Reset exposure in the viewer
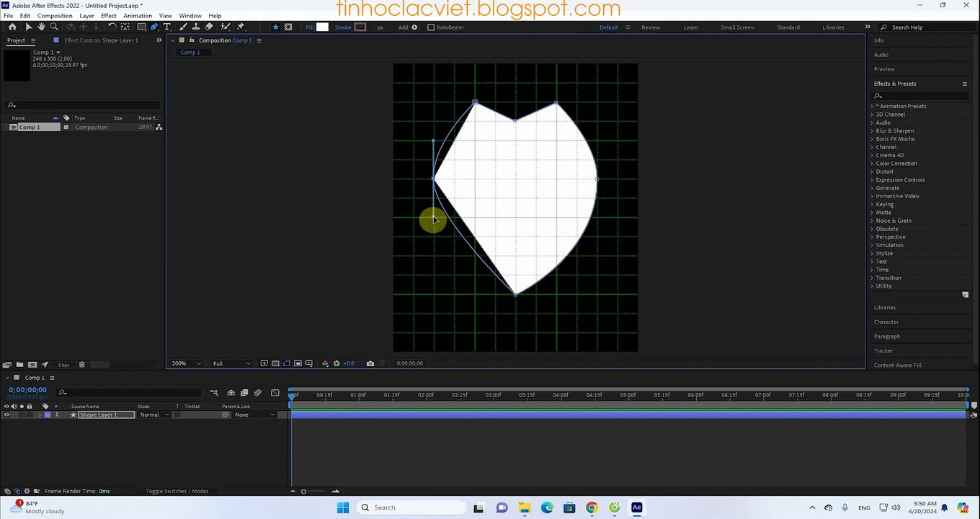 tap(337, 363)
